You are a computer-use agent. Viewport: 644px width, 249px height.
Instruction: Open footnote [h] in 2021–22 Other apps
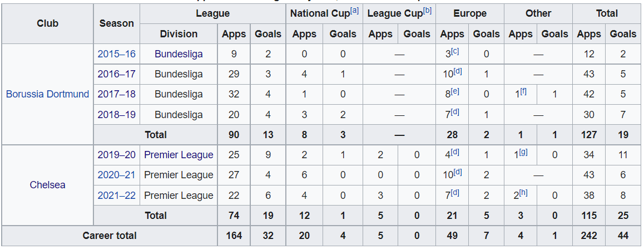(523, 193)
